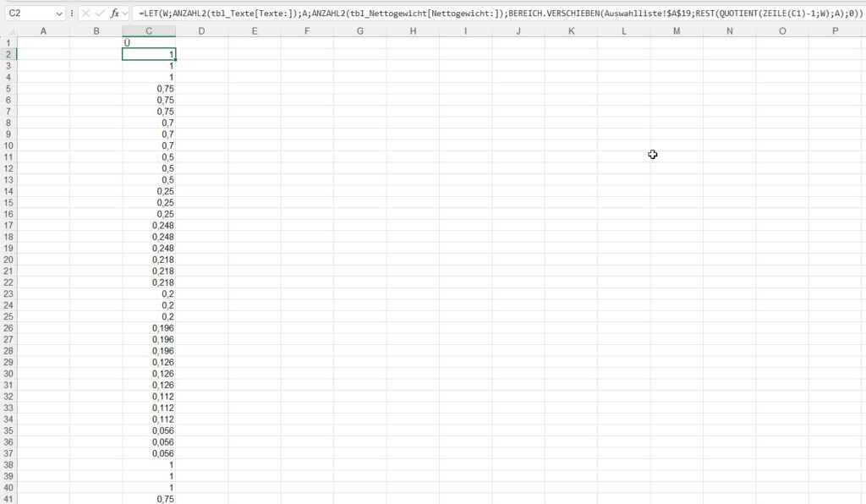Select column C header
866x504 pixels.
149,31
